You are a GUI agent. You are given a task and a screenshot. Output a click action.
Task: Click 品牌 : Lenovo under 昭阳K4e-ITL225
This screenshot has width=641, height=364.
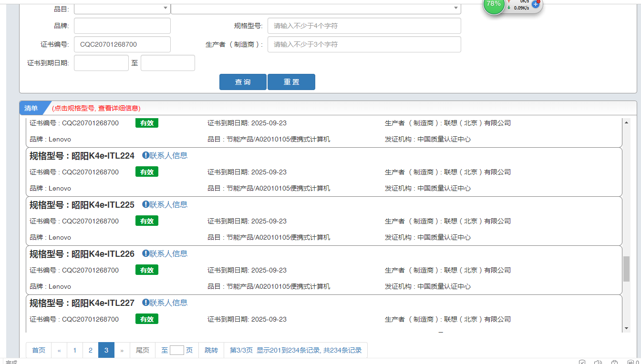[50, 237]
